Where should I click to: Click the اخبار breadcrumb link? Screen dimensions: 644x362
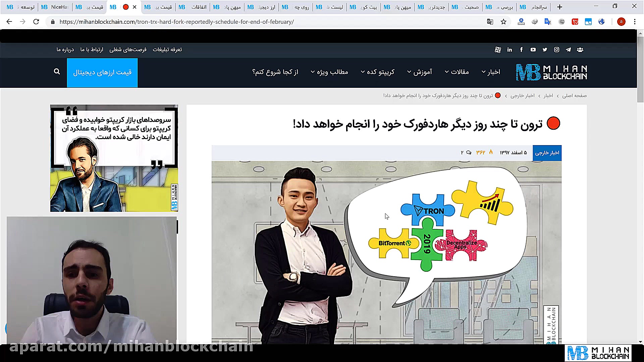(548, 96)
